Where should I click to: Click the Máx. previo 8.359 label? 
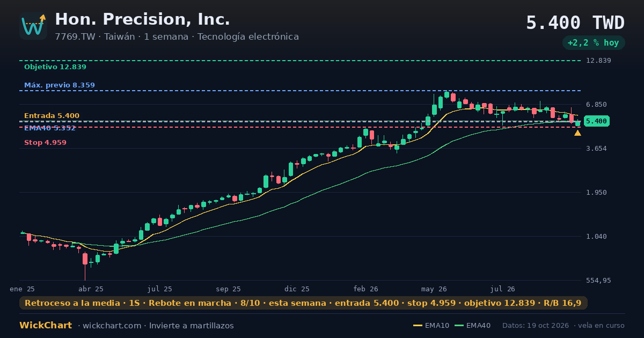pos(60,85)
